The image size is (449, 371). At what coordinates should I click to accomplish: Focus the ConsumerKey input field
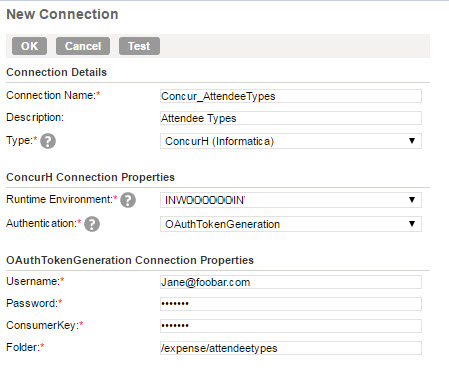tap(291, 326)
